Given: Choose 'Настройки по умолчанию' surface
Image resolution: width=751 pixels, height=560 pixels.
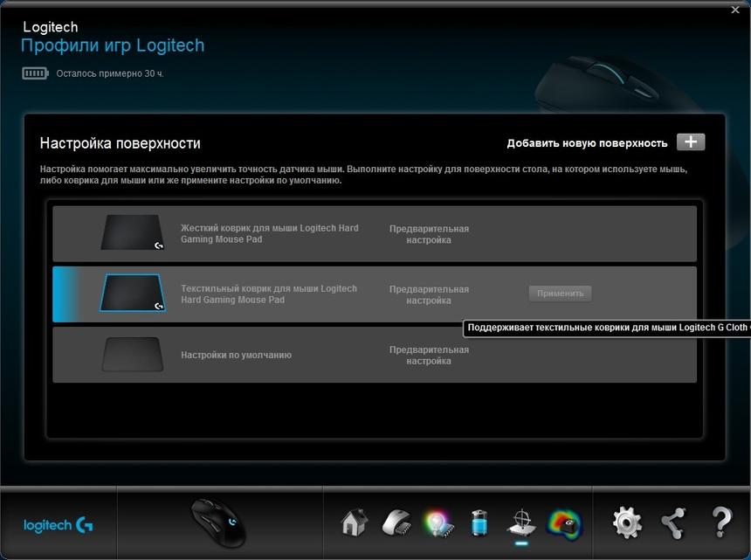Looking at the screenshot, I should click(x=375, y=356).
